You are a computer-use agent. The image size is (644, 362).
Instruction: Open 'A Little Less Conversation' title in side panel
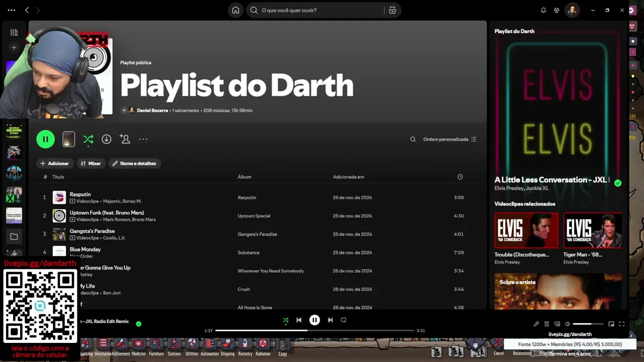[552, 179]
